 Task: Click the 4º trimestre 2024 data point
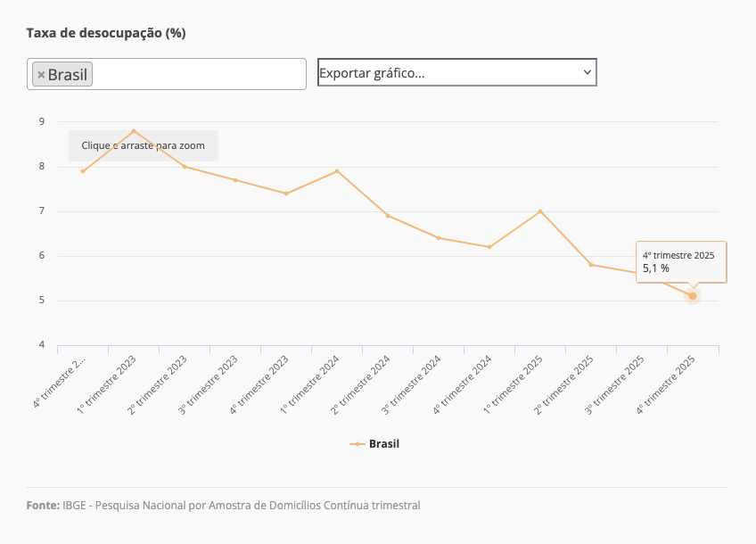coord(489,247)
